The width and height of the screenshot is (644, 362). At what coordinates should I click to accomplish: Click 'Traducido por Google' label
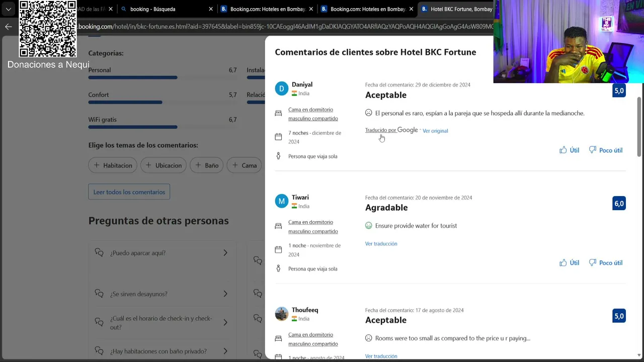pyautogui.click(x=391, y=130)
